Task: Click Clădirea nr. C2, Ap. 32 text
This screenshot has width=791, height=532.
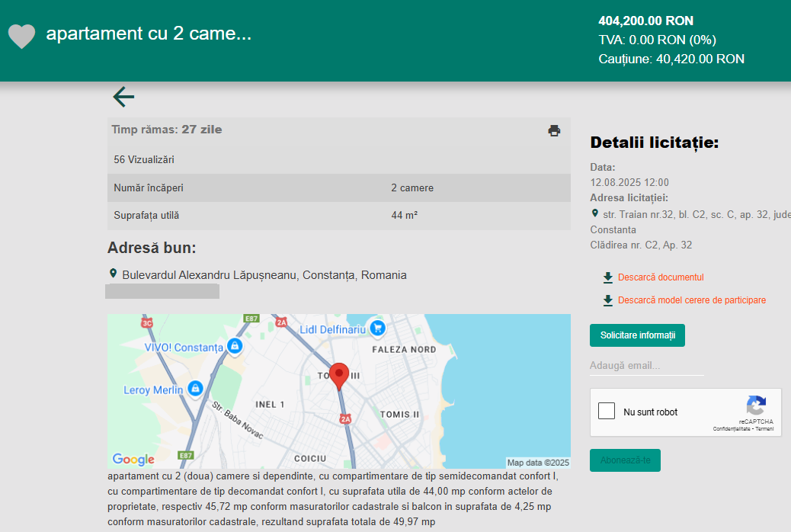Action: (641, 245)
